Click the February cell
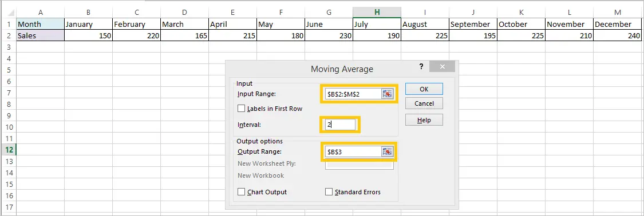The image size is (644, 216). tap(136, 24)
